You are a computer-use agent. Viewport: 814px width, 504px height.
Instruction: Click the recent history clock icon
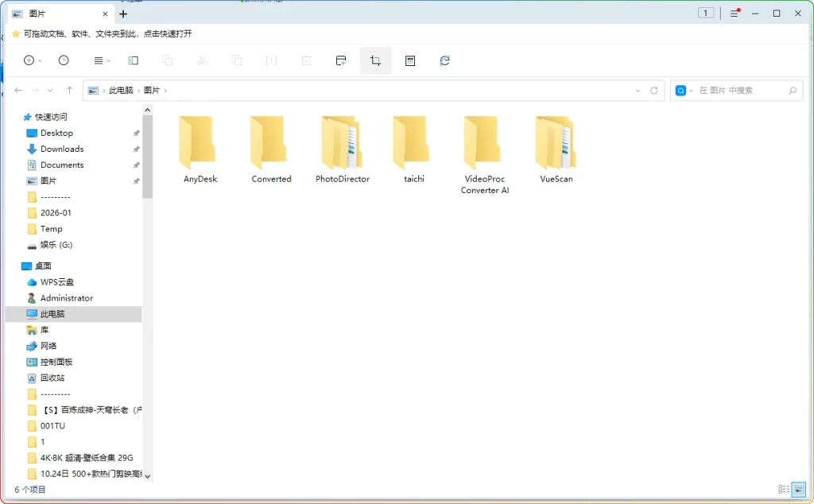64,60
